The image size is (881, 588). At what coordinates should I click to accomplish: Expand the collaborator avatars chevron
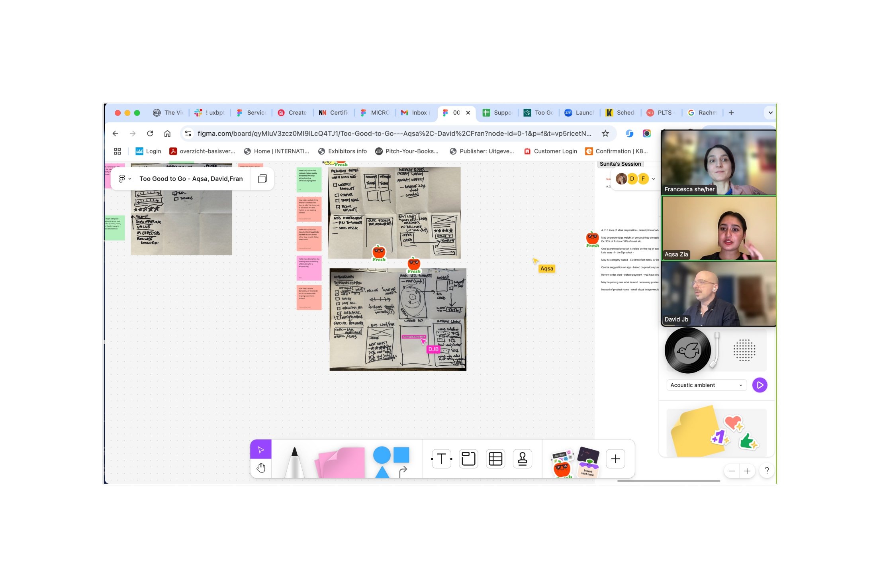653,179
